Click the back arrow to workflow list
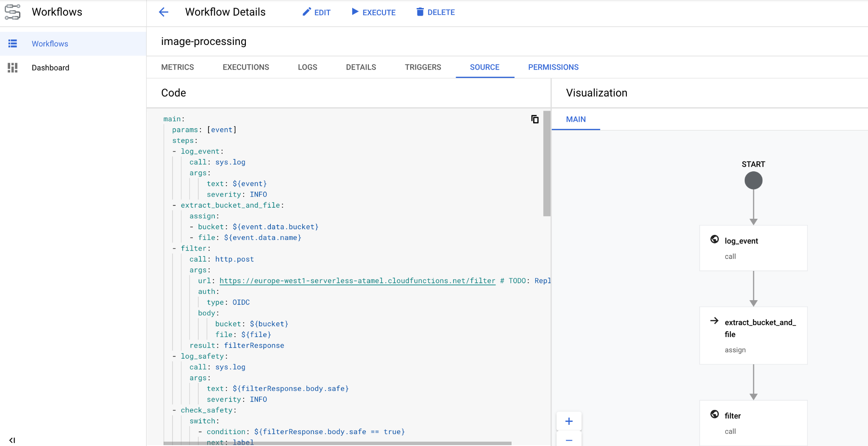The width and height of the screenshot is (868, 446). pyautogui.click(x=164, y=12)
